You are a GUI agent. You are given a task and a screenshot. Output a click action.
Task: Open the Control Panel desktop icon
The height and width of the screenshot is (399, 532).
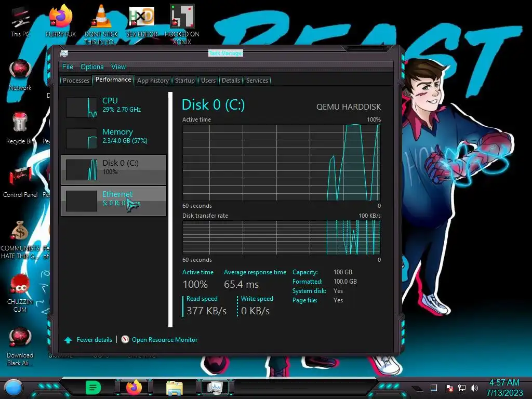click(x=20, y=182)
